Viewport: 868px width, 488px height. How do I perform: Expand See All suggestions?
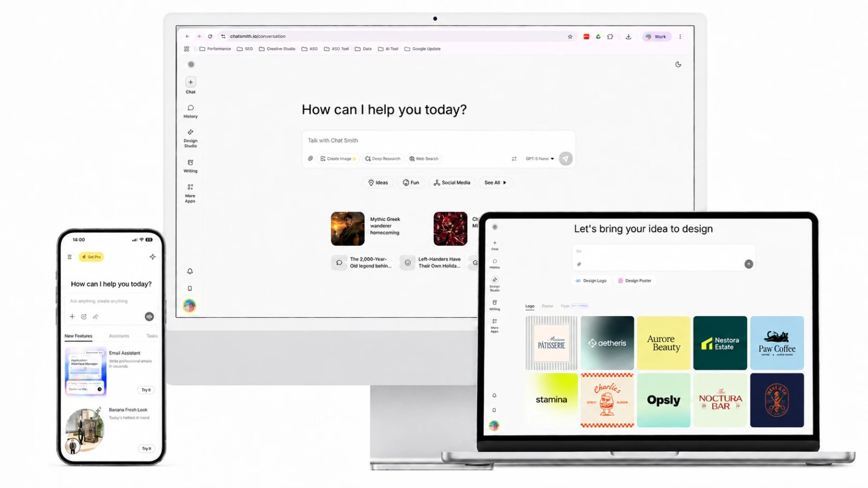tap(495, 183)
